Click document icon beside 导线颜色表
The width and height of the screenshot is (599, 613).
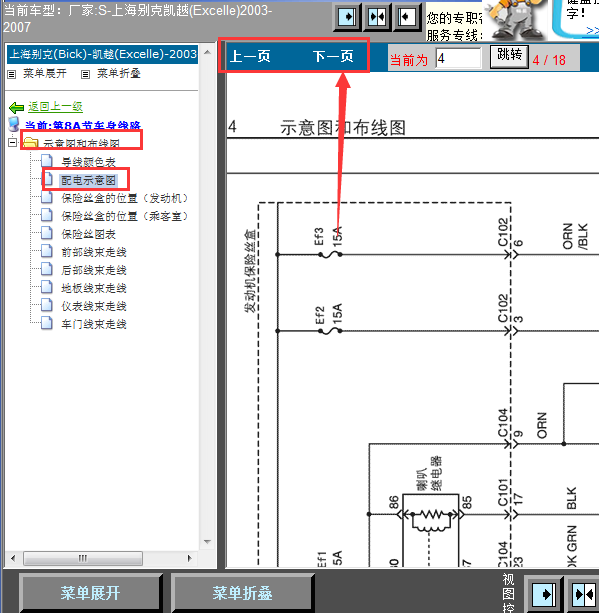[47, 161]
